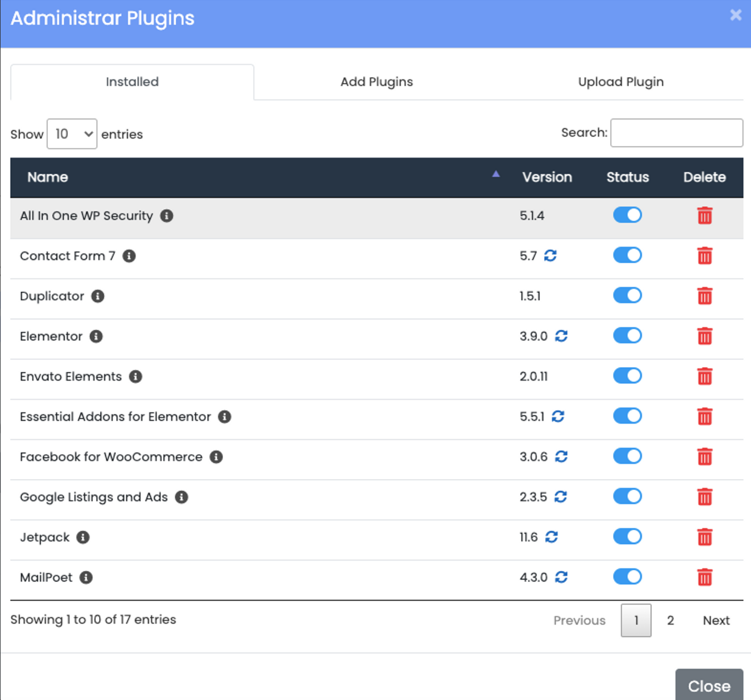The image size is (751, 700).
Task: Open the Show entries count dropdown
Action: [x=72, y=134]
